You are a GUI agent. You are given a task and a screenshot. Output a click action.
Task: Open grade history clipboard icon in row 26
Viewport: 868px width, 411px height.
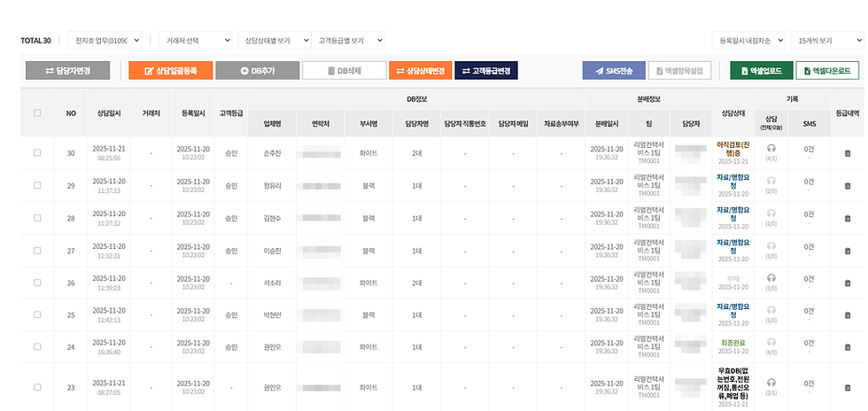point(848,283)
